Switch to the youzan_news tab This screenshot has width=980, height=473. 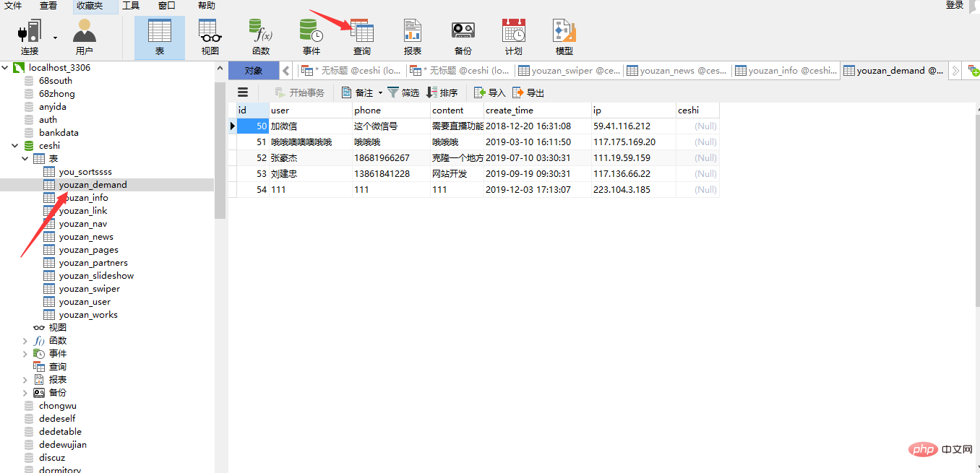click(678, 71)
